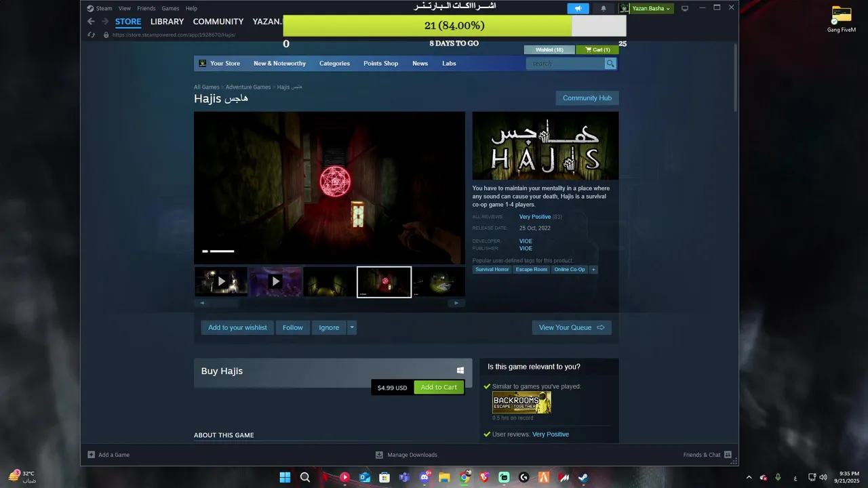
Task: Expand the dropdown arrow beside Ignore
Action: tap(351, 327)
